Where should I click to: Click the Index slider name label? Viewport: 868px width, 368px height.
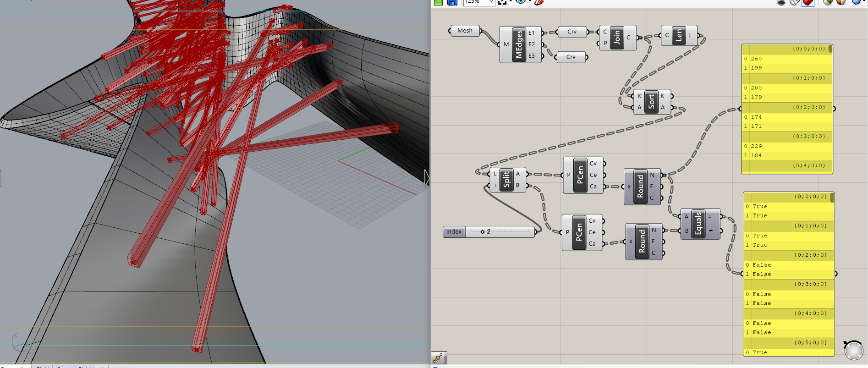[454, 232]
